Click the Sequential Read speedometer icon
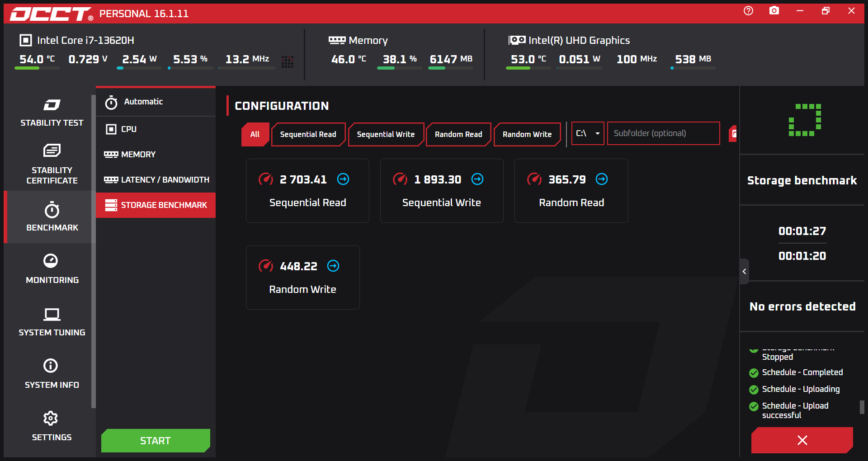 coord(266,179)
